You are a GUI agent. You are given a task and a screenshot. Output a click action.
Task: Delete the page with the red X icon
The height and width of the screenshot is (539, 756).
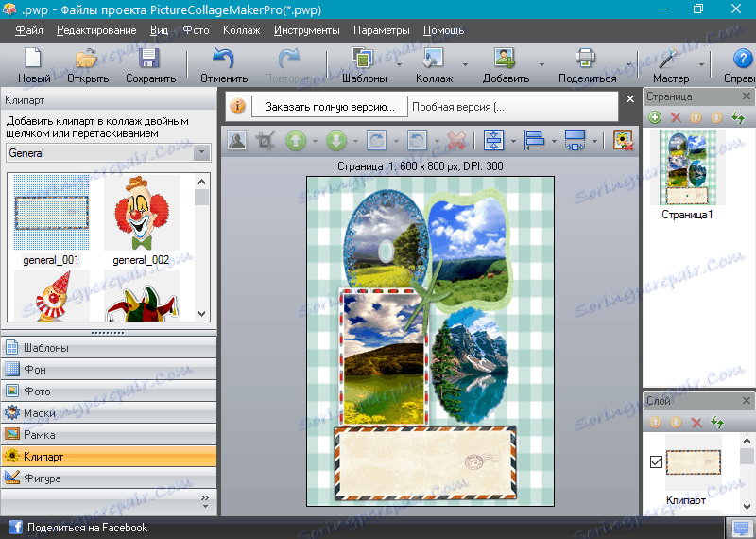coord(676,117)
